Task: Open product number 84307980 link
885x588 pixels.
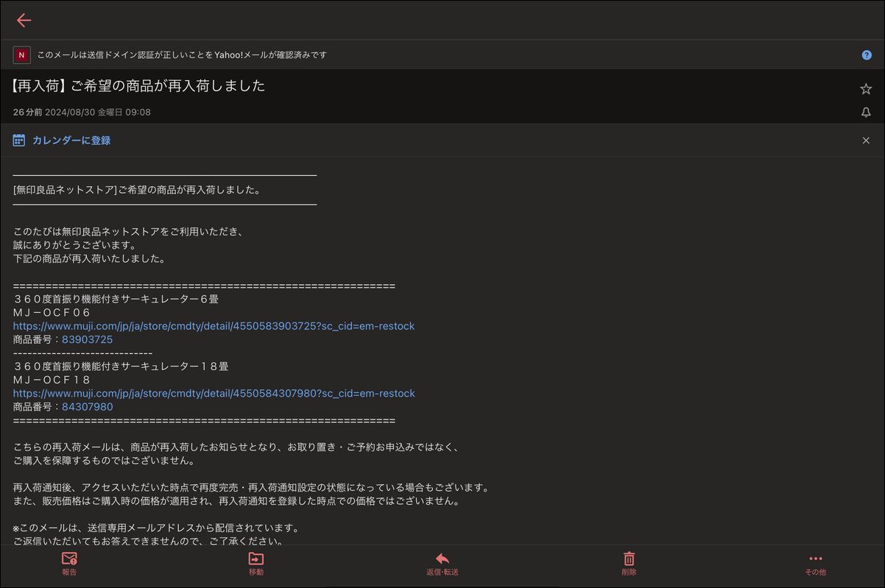Action: [x=87, y=406]
